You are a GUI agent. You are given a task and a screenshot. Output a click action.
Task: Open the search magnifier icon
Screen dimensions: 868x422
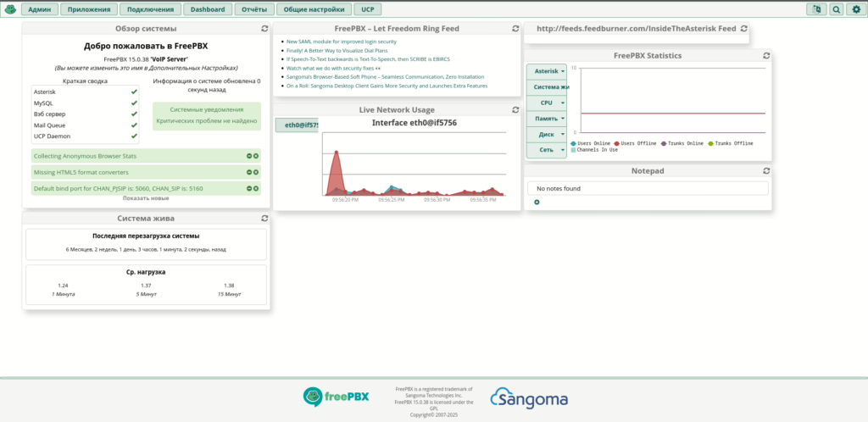click(836, 9)
